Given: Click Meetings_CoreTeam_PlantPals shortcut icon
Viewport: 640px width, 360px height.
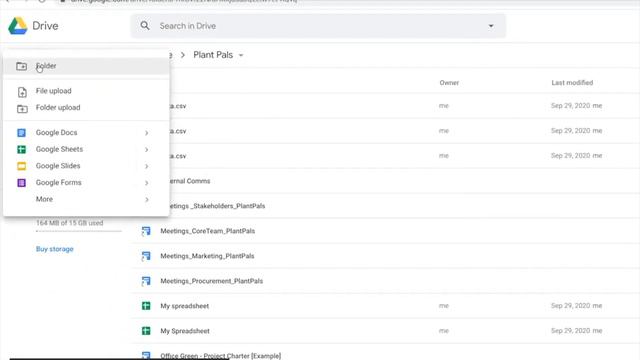Looking at the screenshot, I should point(146,231).
